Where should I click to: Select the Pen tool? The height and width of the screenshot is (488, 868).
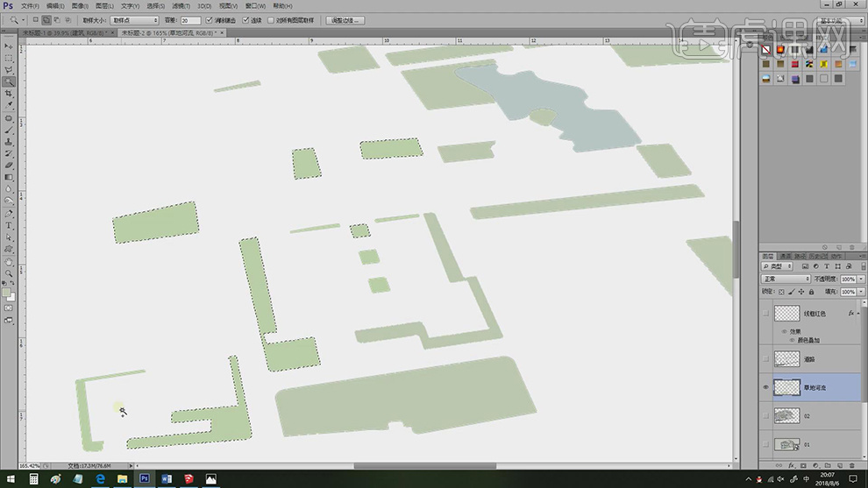(8, 214)
